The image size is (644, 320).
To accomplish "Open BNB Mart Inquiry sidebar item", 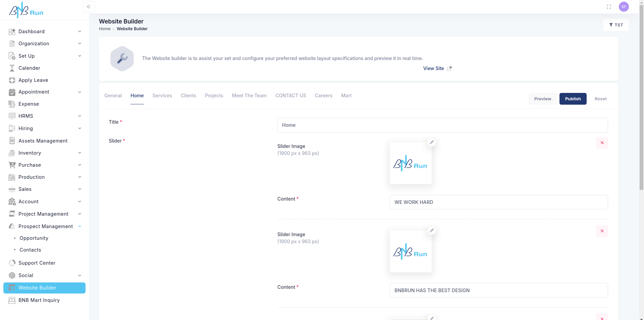I will (39, 300).
